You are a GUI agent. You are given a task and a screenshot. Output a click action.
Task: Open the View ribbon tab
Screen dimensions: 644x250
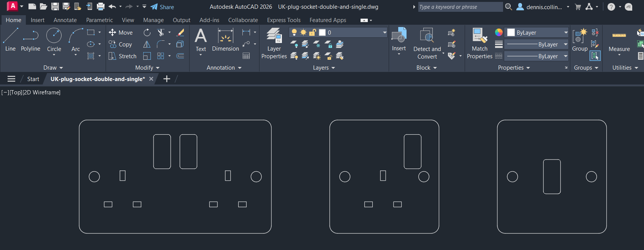click(x=128, y=20)
